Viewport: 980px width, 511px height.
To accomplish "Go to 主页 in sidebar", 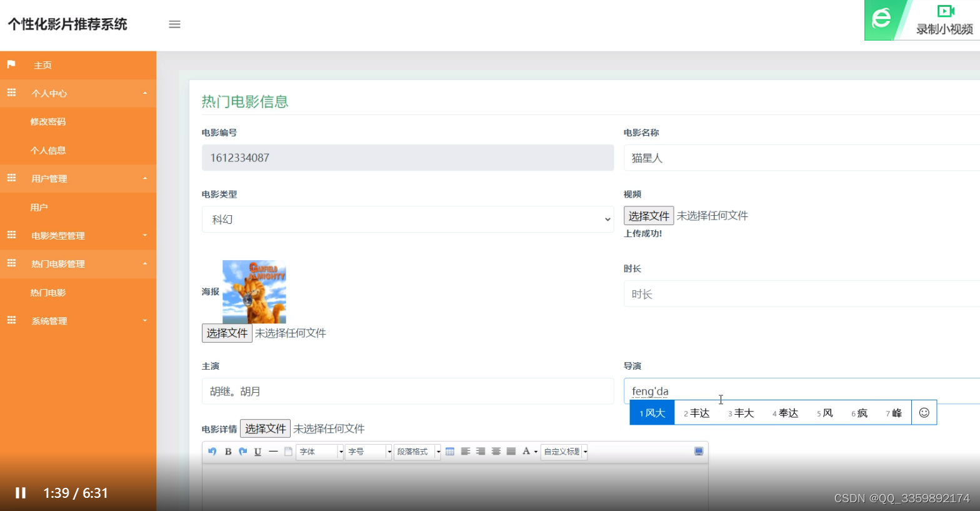I will tap(78, 65).
